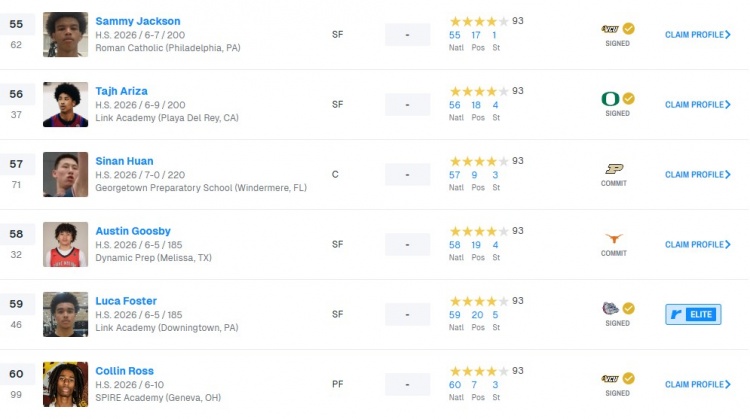This screenshot has height=419, width=750.
Task: Open Sammy Jackson's headshot photo
Action: 66,35
